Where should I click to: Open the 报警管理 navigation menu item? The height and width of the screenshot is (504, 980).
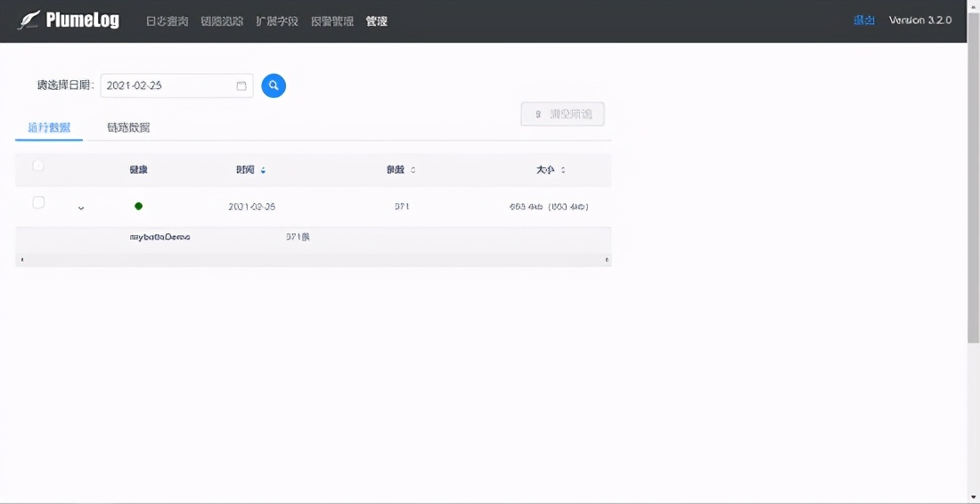click(x=332, y=21)
